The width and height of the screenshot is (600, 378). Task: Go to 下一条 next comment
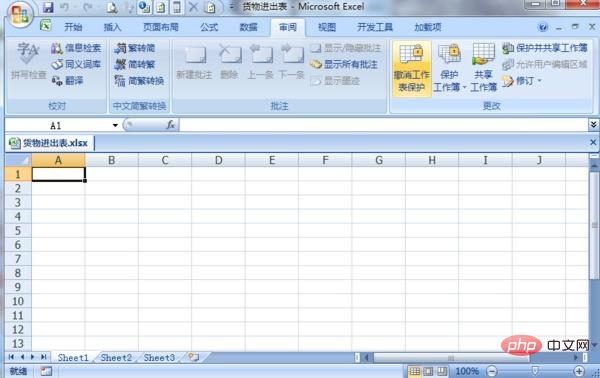click(291, 61)
